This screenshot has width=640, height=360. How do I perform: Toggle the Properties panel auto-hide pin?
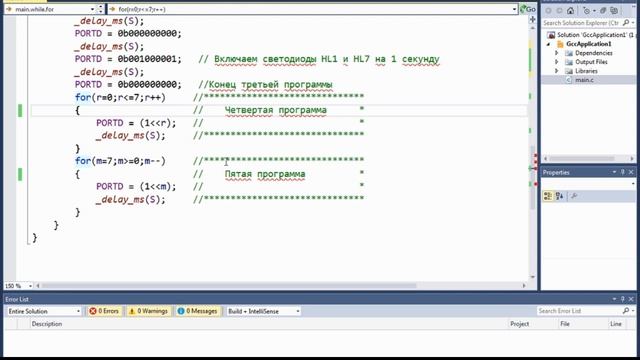pos(623,172)
